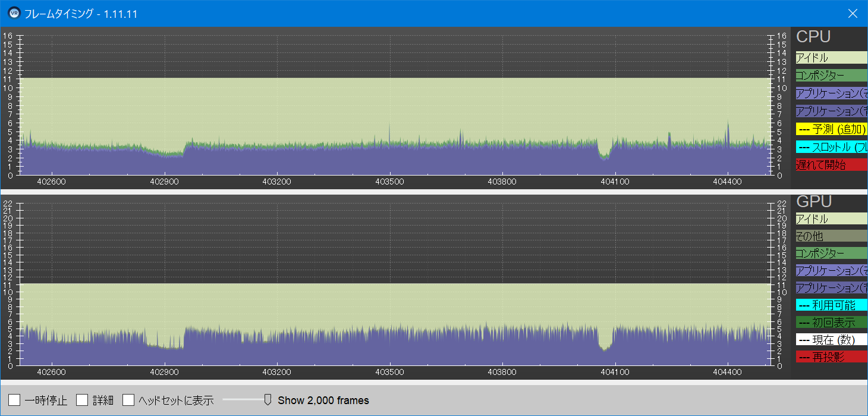Select the cyan 利用可能 legend entry
This screenshot has height=416, width=868.
[x=831, y=305]
